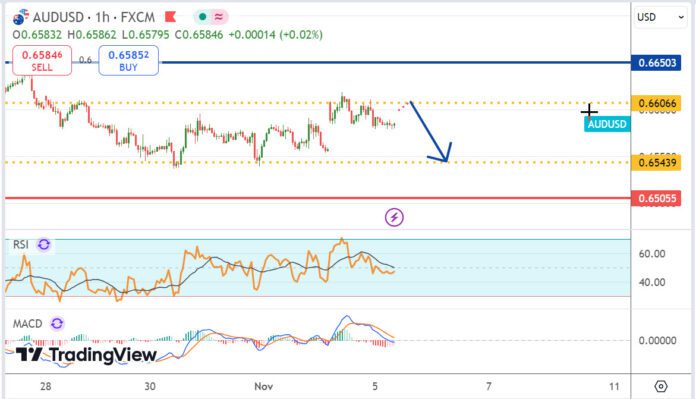
Task: Click the AUDUSD flag symbol icon
Action: (20, 17)
